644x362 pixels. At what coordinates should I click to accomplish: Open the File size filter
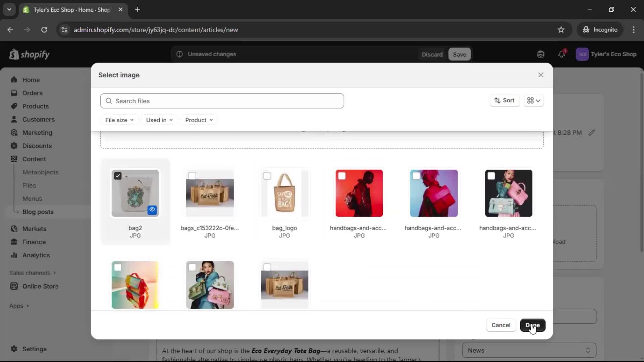pos(119,120)
